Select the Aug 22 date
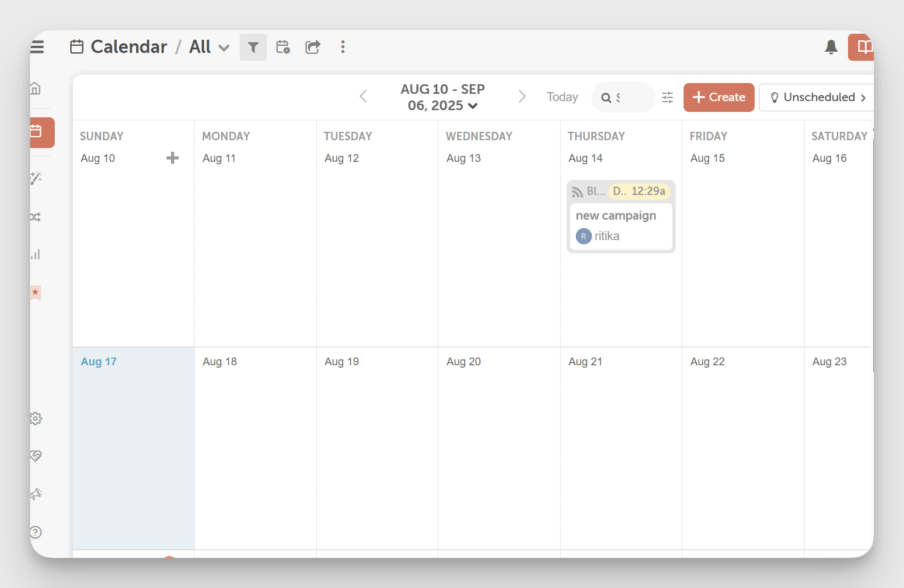 (x=708, y=362)
